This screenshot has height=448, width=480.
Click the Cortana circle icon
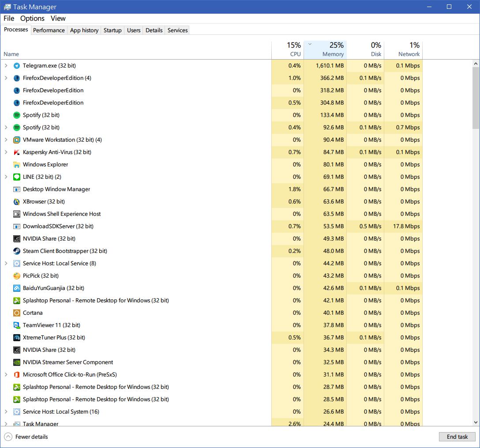[x=16, y=313]
